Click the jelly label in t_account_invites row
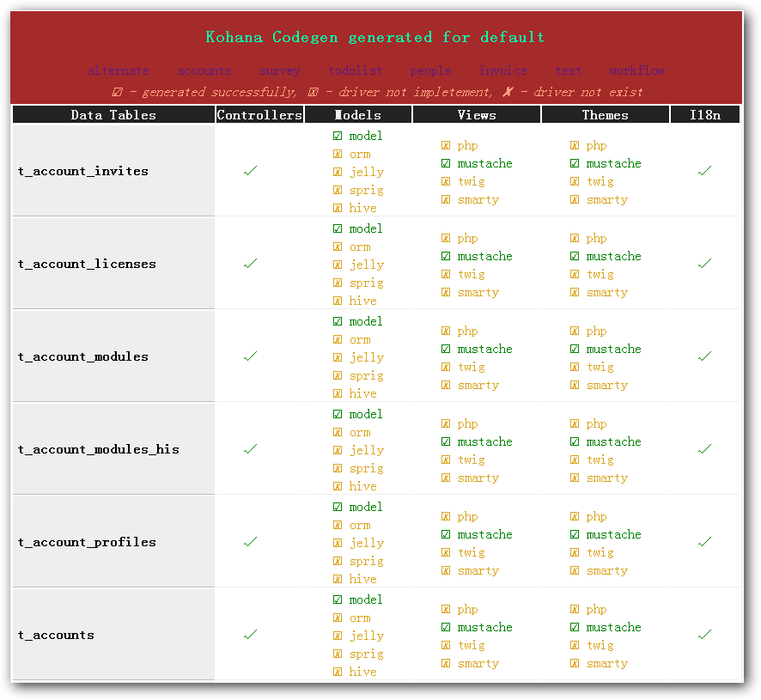This screenshot has height=700, width=761. [367, 172]
